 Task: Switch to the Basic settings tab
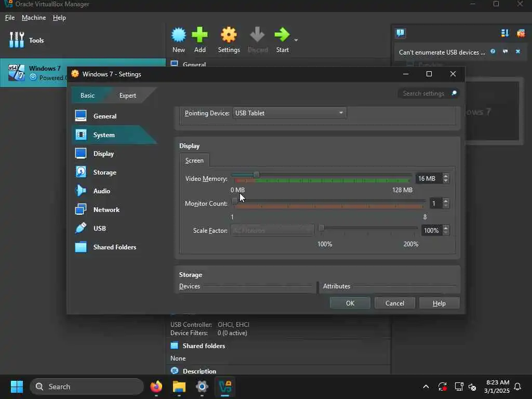point(87,96)
